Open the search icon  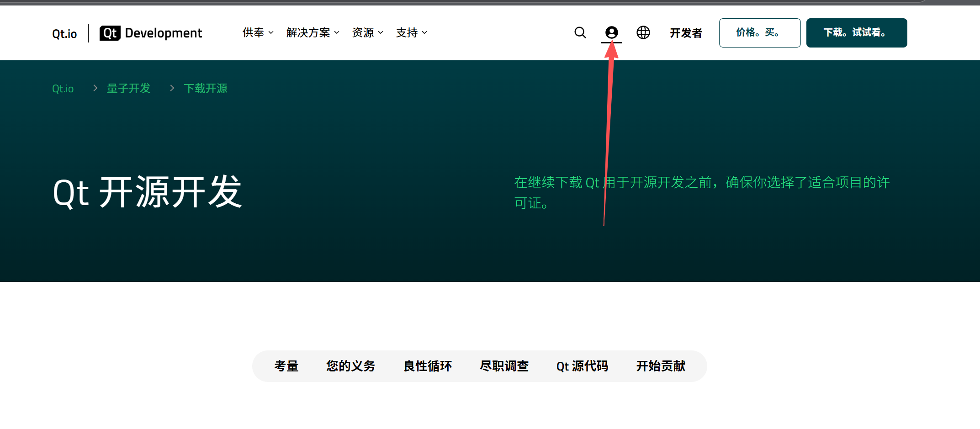[x=579, y=32]
